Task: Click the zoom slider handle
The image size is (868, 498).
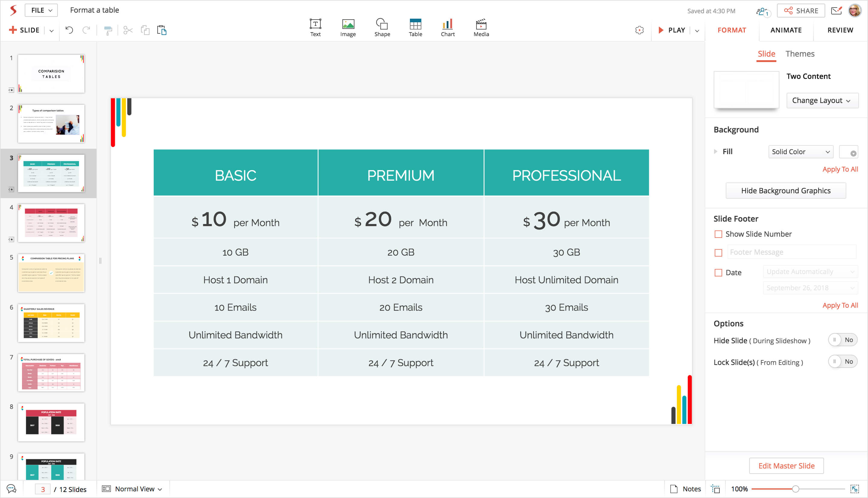Action: pos(795,489)
